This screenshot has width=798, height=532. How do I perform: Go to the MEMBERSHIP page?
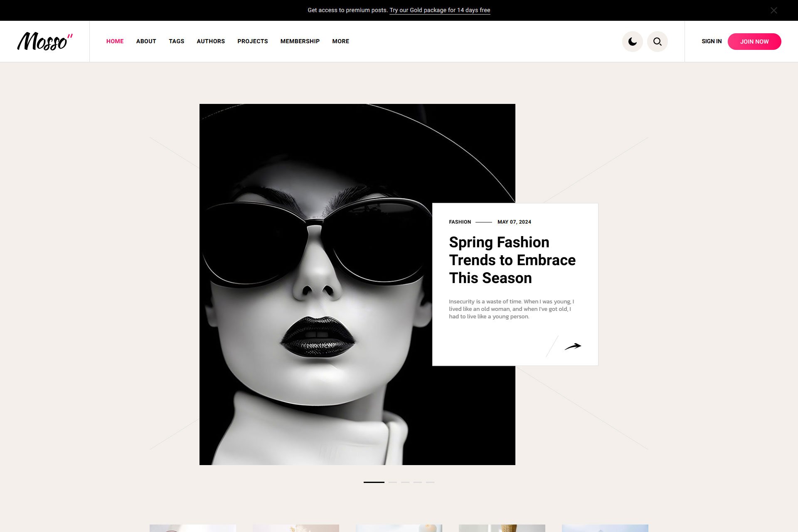[300, 41]
